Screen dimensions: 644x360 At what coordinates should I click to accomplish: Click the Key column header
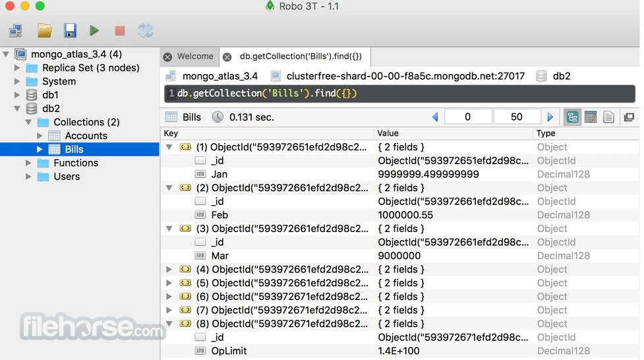click(267, 133)
